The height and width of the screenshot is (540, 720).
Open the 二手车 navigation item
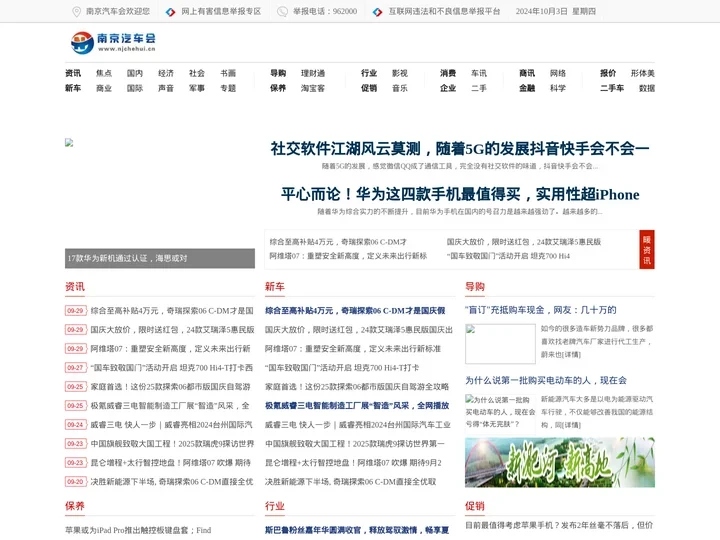click(612, 88)
